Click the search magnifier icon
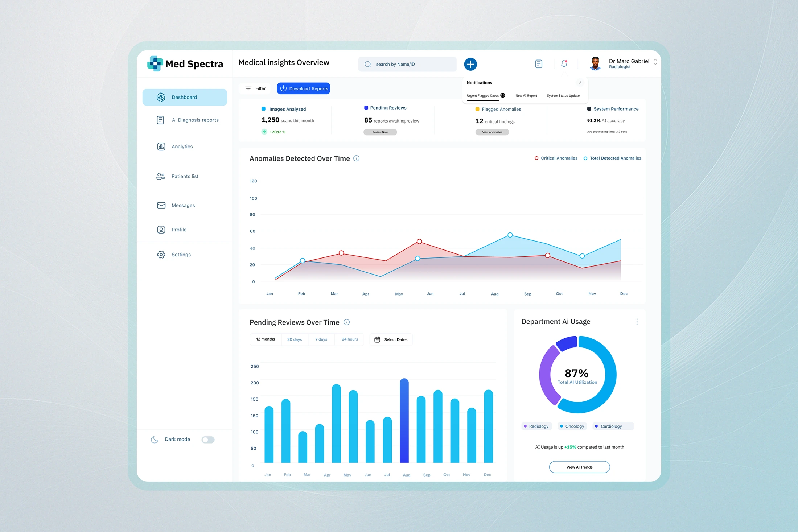Viewport: 798px width, 532px height. [368, 64]
